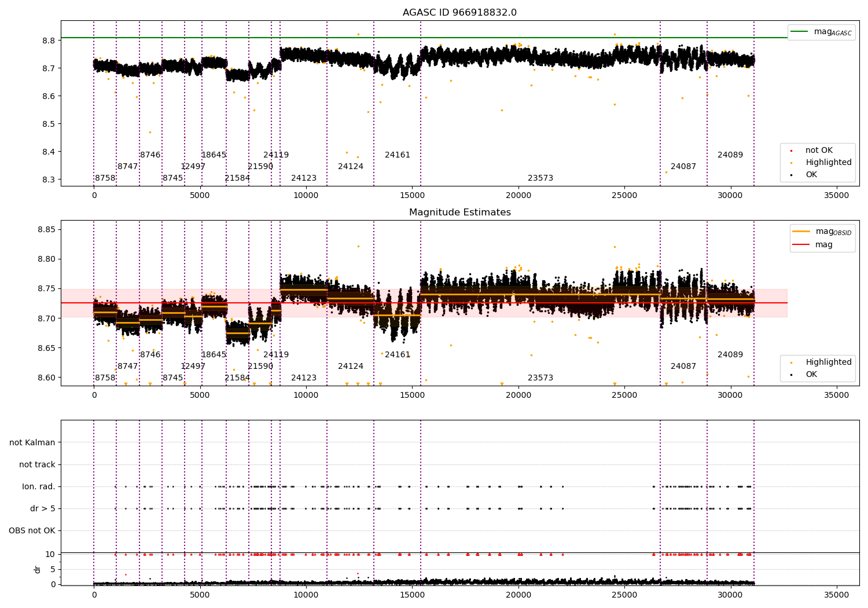This screenshot has height=608, width=868.
Task: Click OBSID label 8758 in the top plot
Action: click(x=105, y=178)
